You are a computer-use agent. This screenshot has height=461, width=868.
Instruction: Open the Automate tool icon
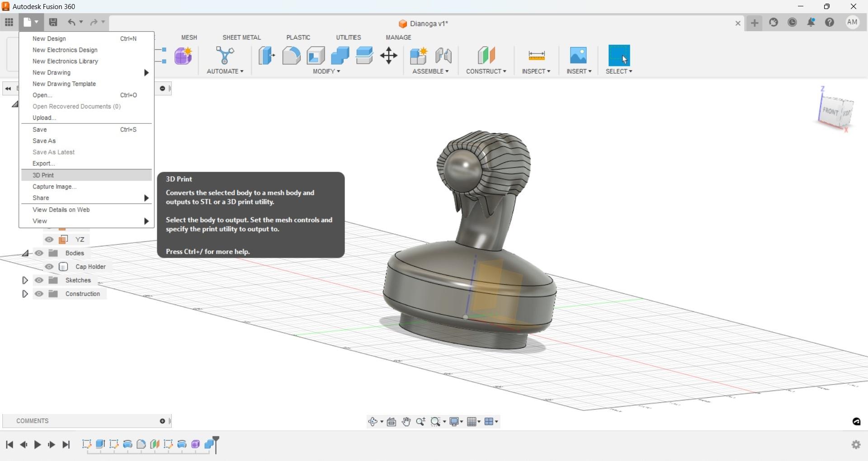click(225, 56)
